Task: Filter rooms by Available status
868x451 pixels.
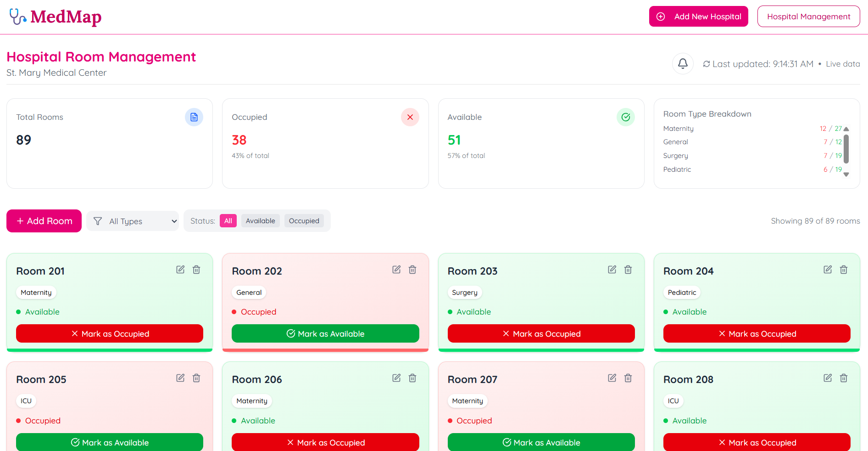Action: pos(260,221)
